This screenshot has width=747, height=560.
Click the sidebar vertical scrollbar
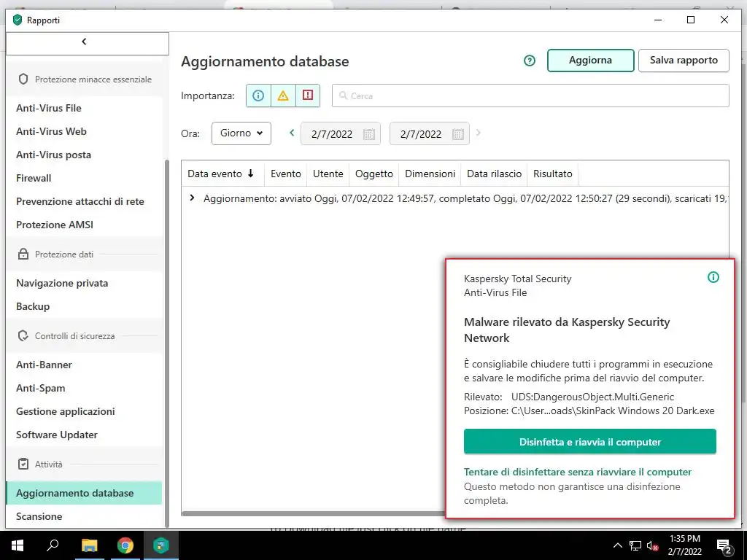(167, 343)
